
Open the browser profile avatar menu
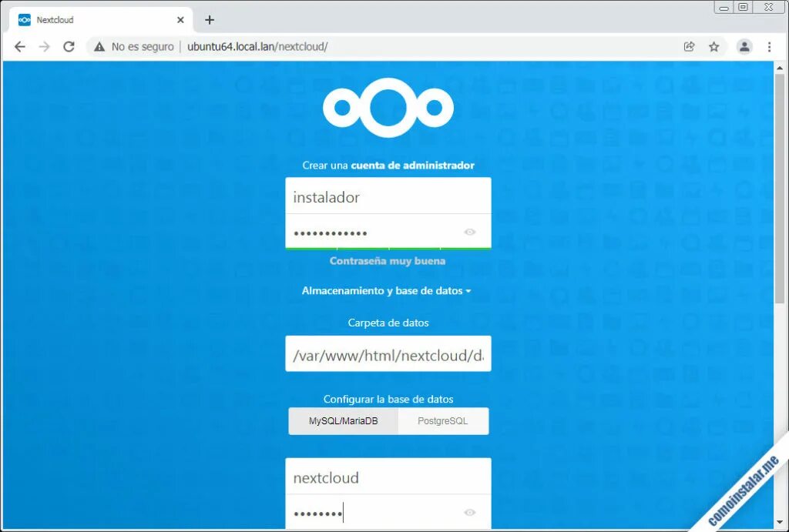click(x=744, y=47)
